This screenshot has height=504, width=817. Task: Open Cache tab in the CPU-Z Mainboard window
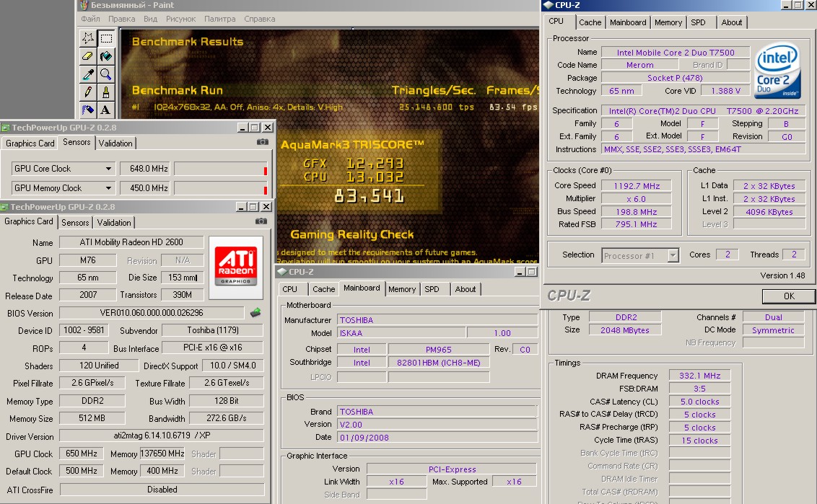[323, 289]
